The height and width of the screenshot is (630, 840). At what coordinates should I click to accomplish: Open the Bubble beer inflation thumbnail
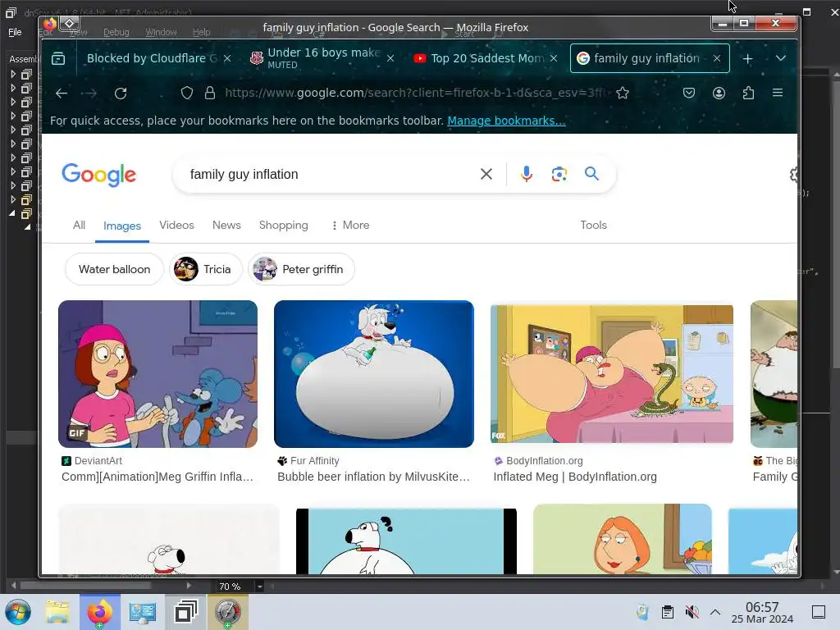[374, 374]
